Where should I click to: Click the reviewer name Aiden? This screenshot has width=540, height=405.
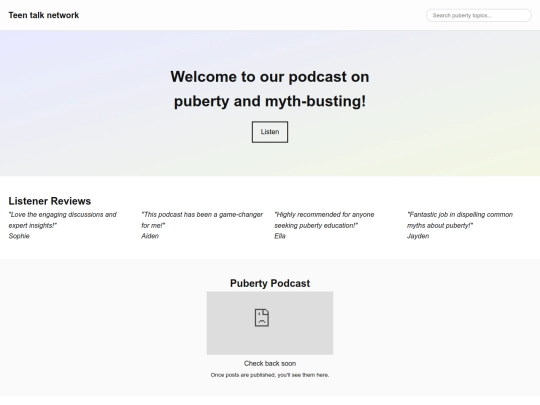(x=150, y=236)
